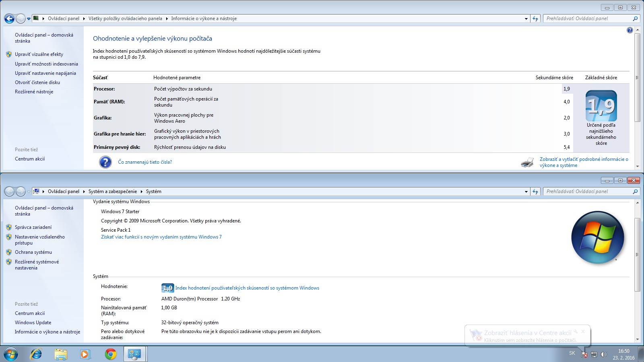
Task: Select Ovládací panel breadcrumb in the performance window
Action: tap(64, 19)
